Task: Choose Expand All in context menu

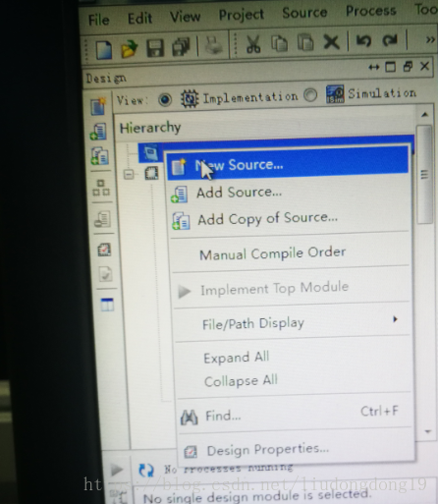Action: (236, 358)
